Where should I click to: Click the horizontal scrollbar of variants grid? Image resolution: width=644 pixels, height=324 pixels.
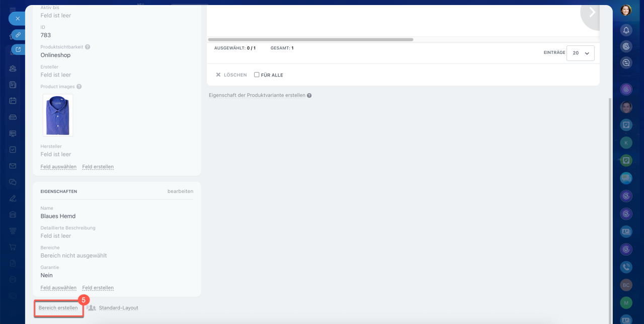(x=310, y=39)
